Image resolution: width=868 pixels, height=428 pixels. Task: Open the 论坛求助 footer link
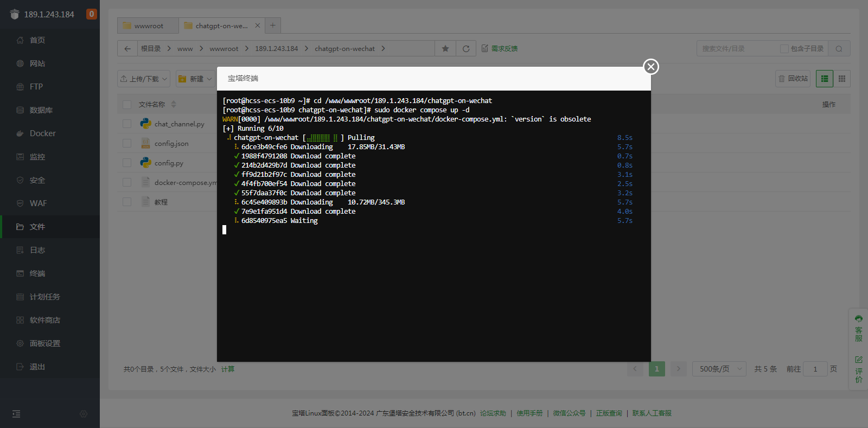493,413
